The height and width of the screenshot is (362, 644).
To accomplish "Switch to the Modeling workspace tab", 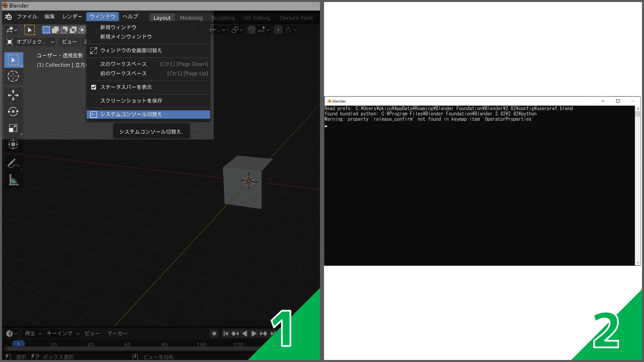I will (x=191, y=18).
